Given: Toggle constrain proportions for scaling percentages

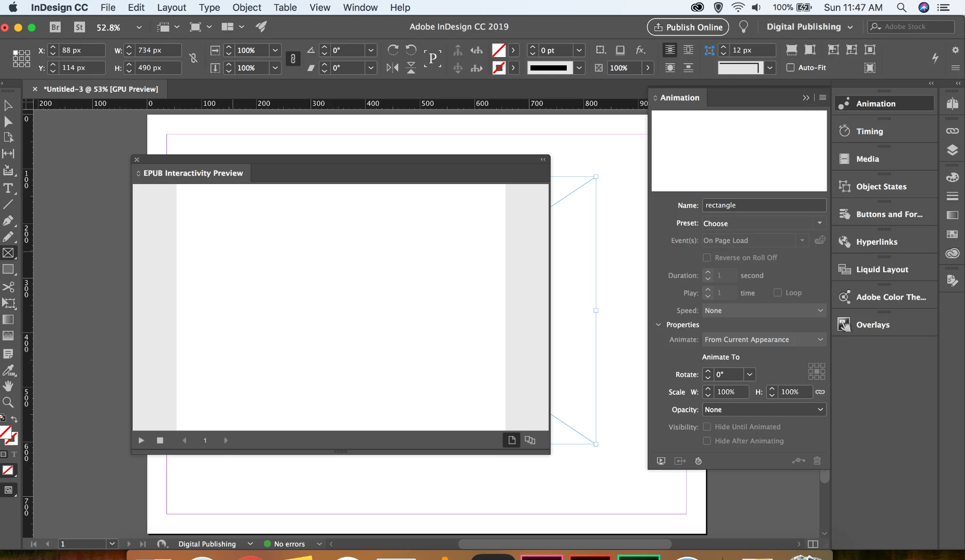Looking at the screenshot, I should [x=293, y=59].
